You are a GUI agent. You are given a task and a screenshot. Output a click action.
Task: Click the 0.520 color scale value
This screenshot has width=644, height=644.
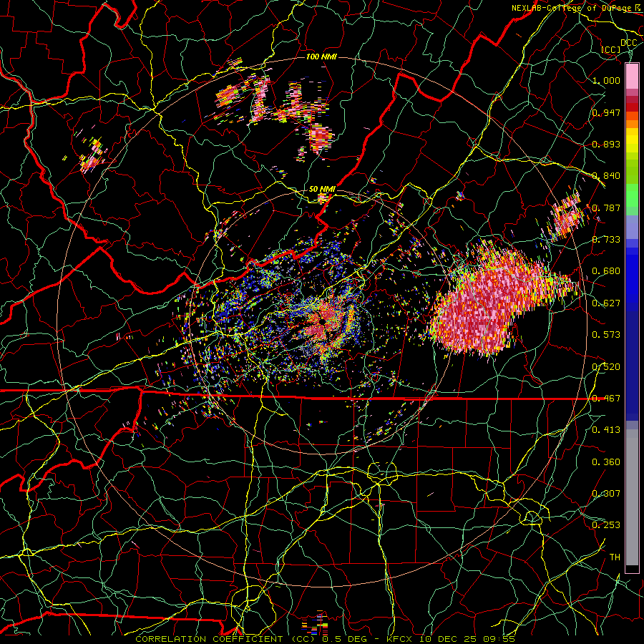tap(606, 366)
